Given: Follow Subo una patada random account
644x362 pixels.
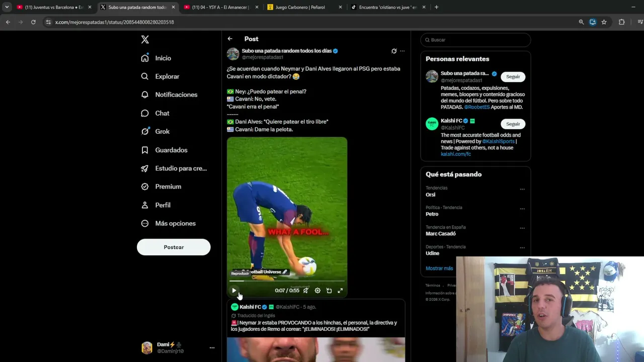Looking at the screenshot, I should (513, 77).
